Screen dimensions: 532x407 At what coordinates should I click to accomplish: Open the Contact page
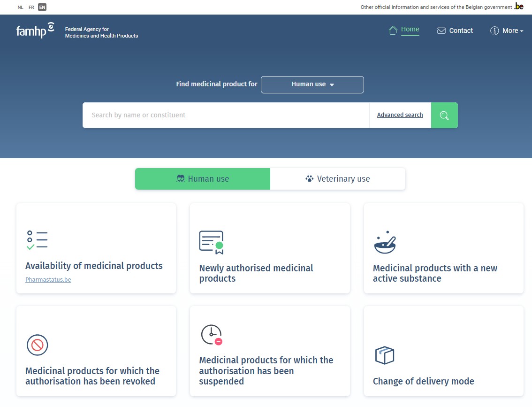coord(461,31)
